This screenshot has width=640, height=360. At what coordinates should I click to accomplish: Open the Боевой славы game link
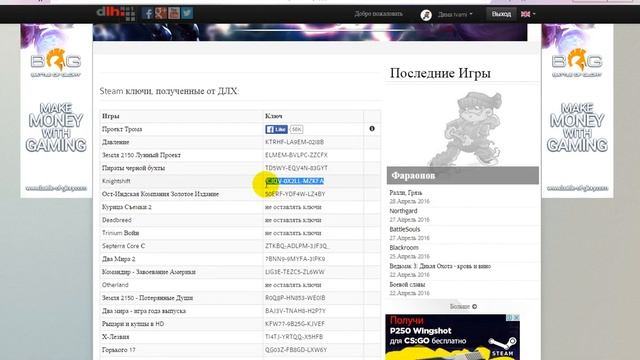[x=407, y=284]
